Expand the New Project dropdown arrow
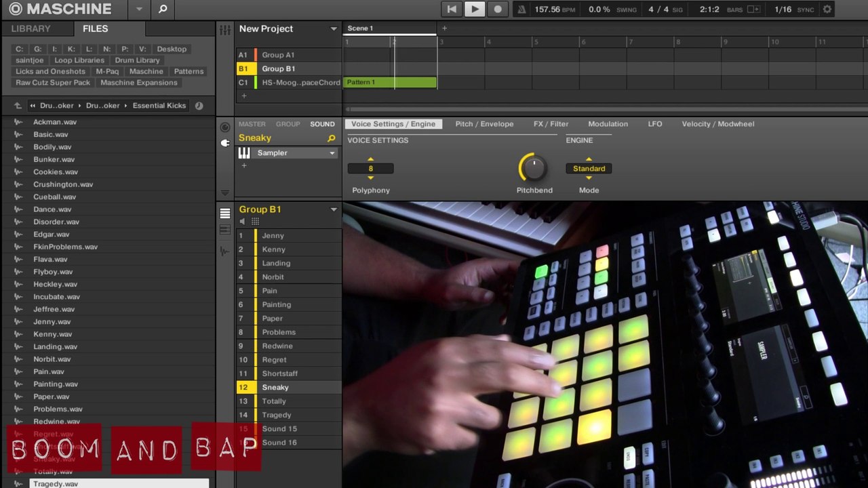The image size is (868, 488). coord(333,29)
